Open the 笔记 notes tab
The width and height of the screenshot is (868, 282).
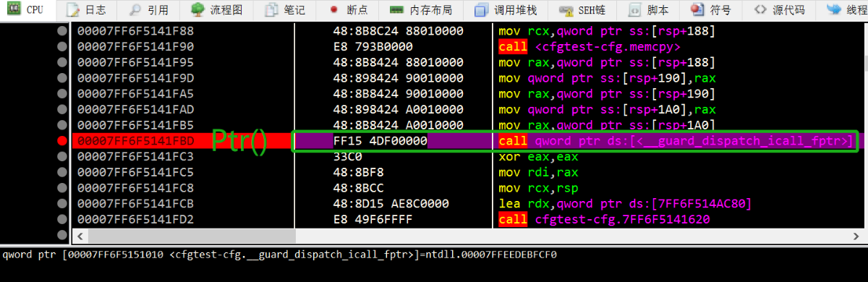pyautogui.click(x=284, y=10)
